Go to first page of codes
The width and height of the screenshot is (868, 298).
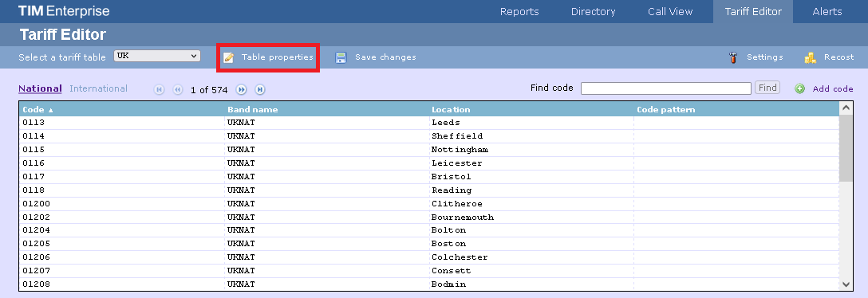160,89
